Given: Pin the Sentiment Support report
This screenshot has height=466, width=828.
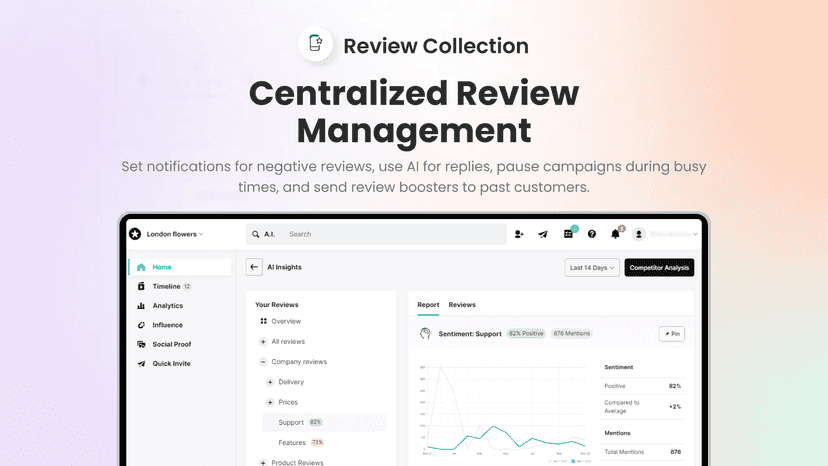Looking at the screenshot, I should 672,334.
